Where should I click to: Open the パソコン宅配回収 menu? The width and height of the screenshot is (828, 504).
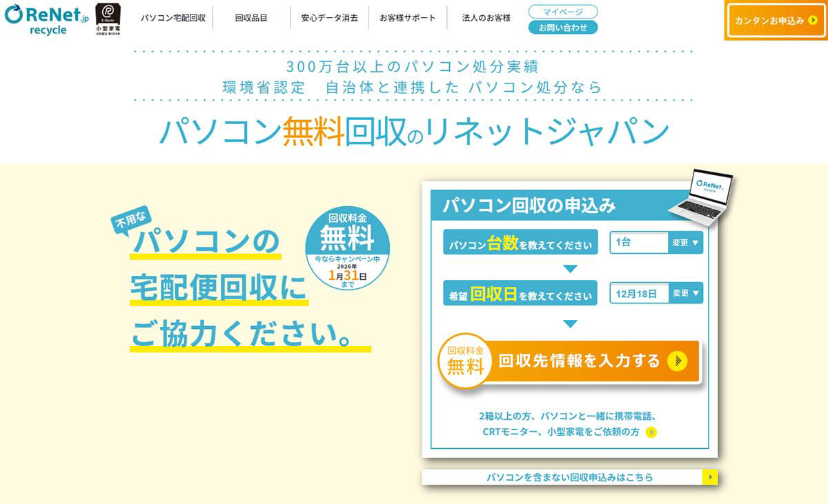click(x=173, y=18)
